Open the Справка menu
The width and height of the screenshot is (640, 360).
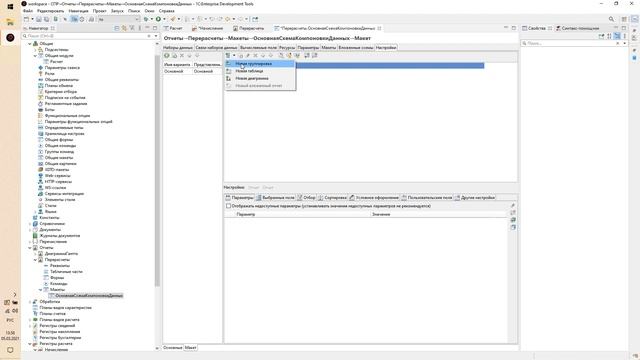click(167, 11)
